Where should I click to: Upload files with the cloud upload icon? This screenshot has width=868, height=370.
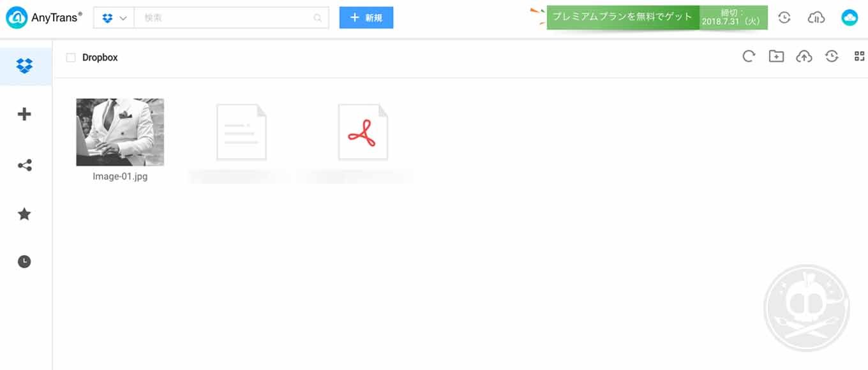[x=804, y=57]
